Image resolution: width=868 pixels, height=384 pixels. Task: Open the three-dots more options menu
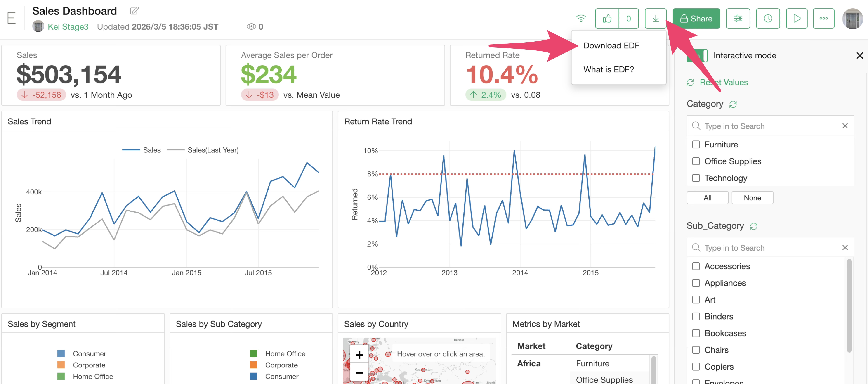(823, 19)
